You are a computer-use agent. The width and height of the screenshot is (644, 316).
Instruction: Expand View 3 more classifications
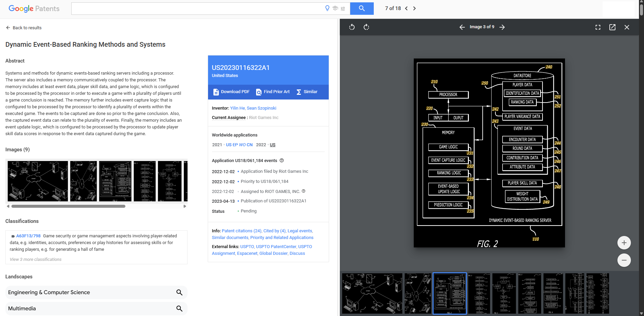coord(36,259)
